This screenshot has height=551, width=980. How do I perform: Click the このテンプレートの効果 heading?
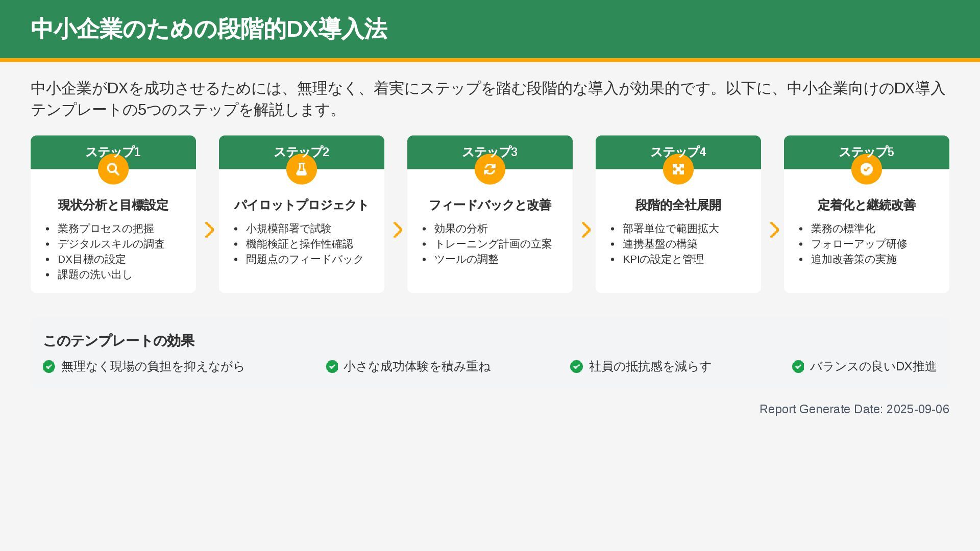(x=119, y=341)
